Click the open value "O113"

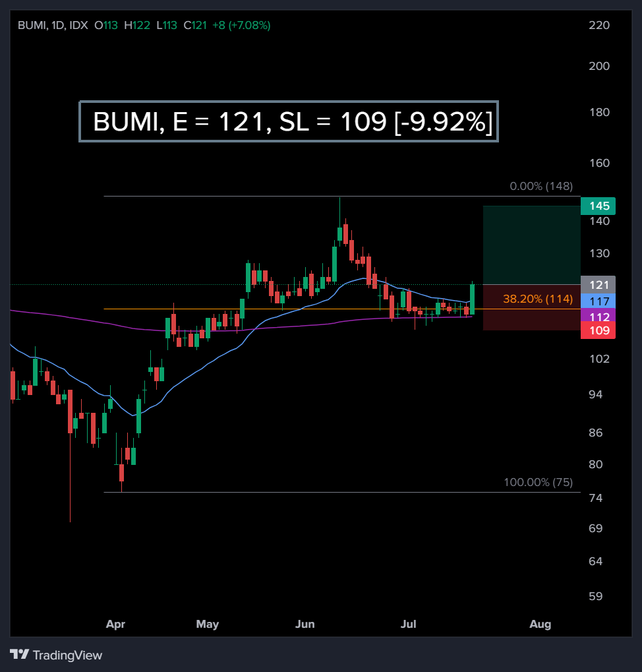(x=106, y=25)
